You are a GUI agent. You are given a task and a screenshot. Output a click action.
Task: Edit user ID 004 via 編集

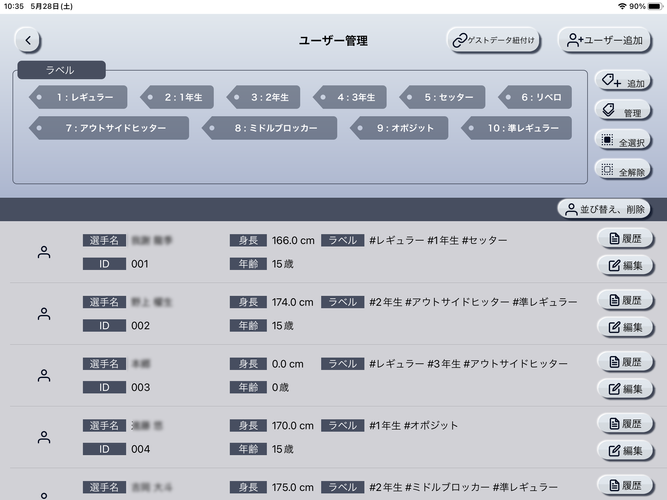point(623,450)
